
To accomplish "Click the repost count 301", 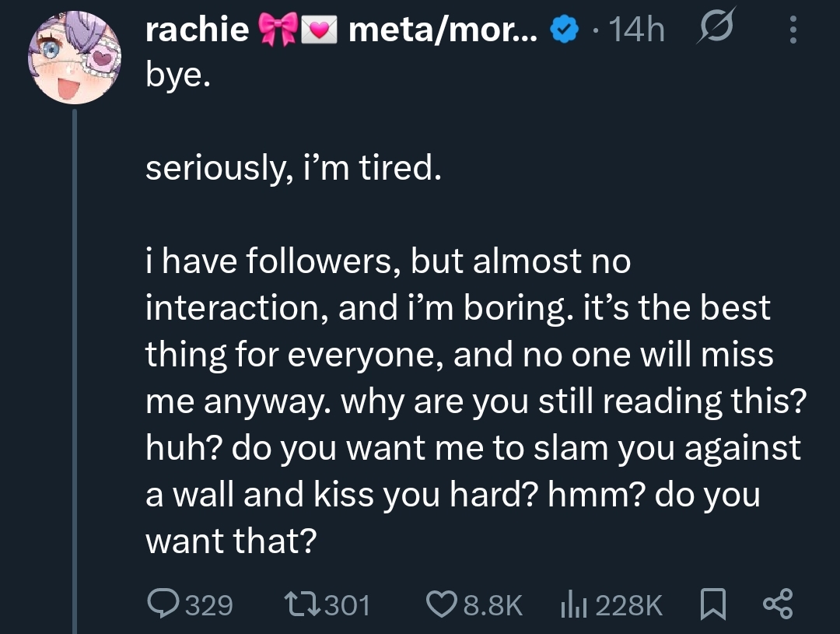I will pos(346,604).
